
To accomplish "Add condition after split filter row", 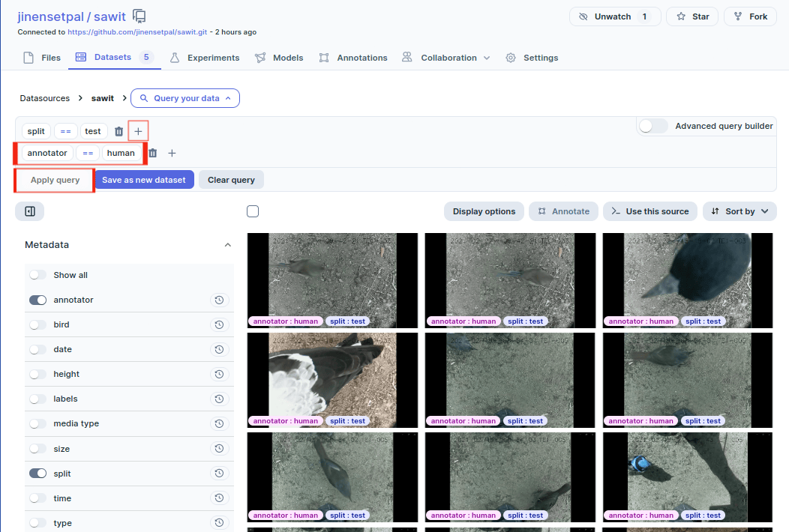I will (x=138, y=131).
